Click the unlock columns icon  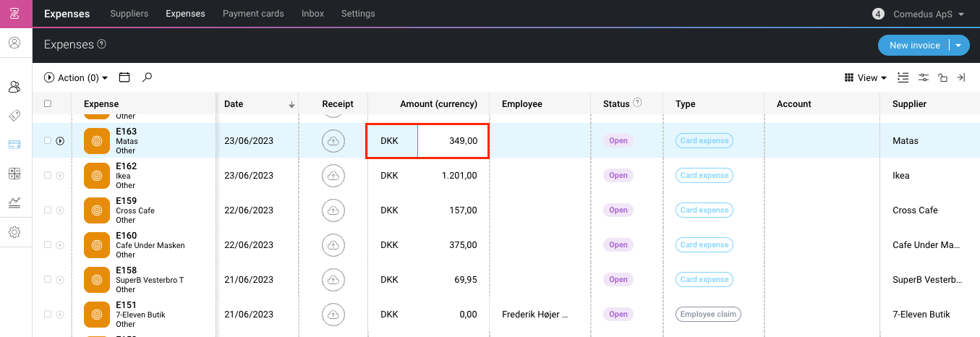click(942, 77)
